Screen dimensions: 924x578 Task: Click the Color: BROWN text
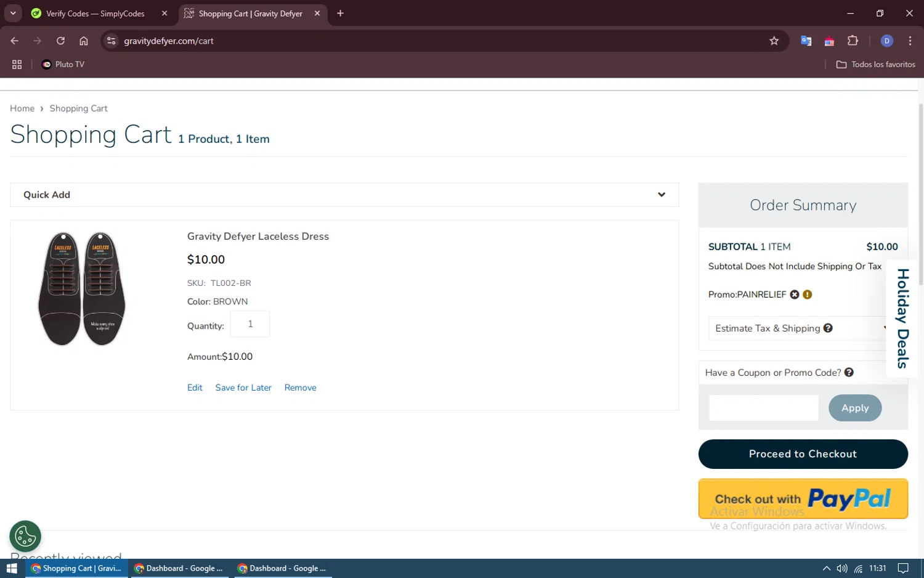[x=217, y=302]
